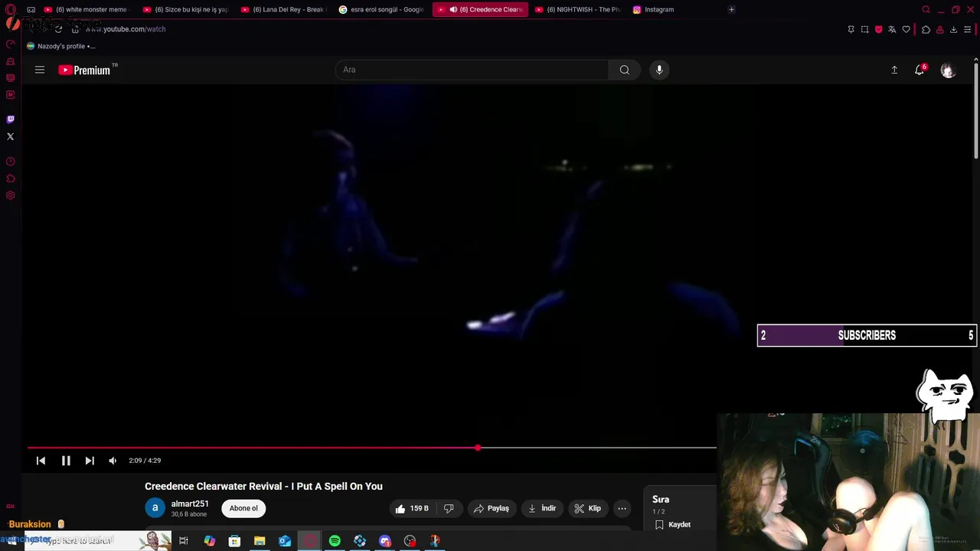Open the YouTube account avatar menu

tap(948, 70)
